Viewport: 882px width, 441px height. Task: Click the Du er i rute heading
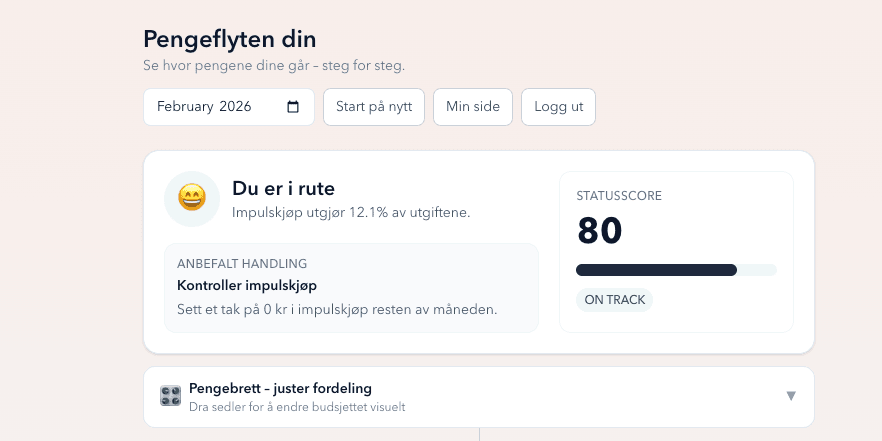(284, 188)
